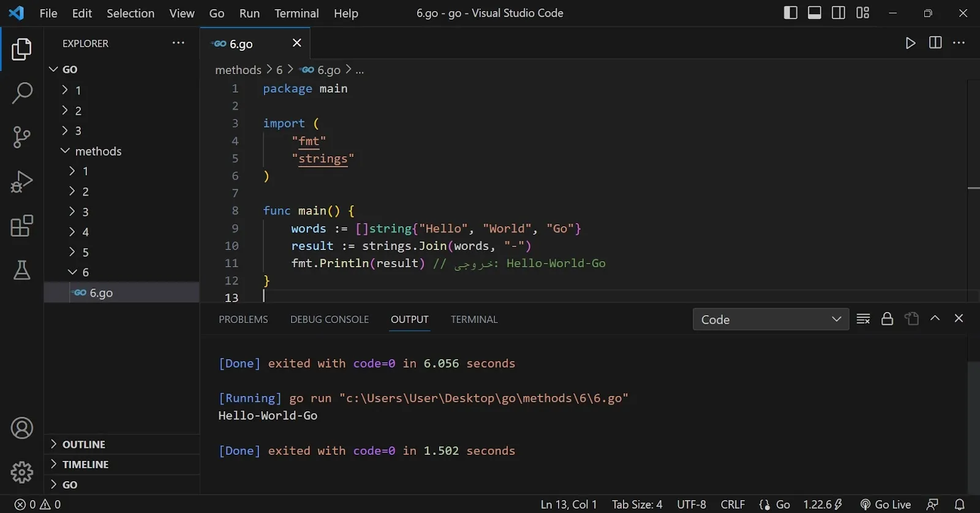Place cursor on the words declaration line
Viewport: 980px width, 513px height.
(x=436, y=229)
